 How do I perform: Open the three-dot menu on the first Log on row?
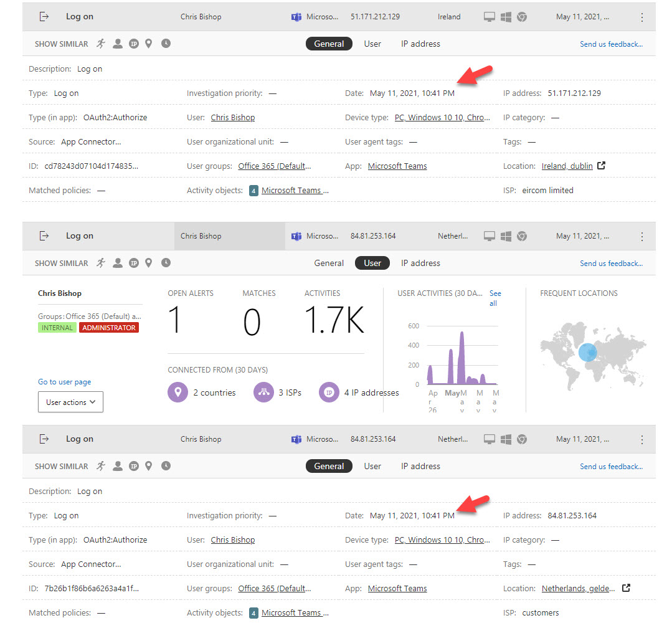tap(642, 17)
